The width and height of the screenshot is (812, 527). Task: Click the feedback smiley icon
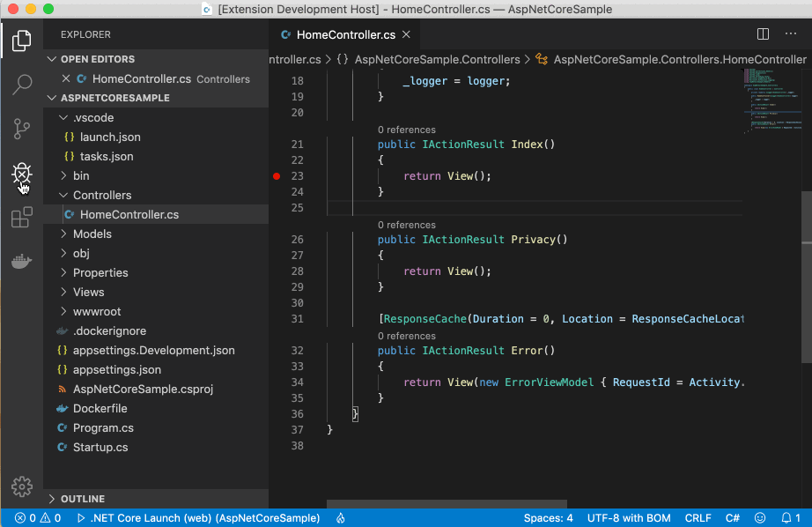point(760,517)
